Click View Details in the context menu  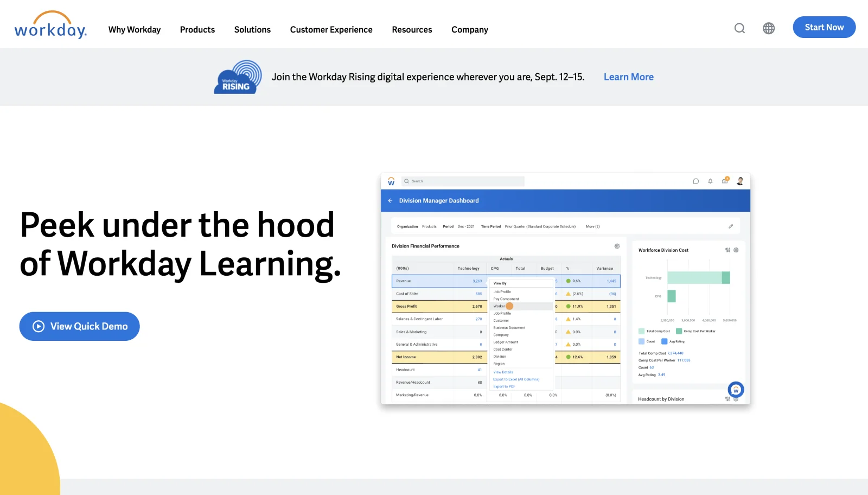click(503, 372)
